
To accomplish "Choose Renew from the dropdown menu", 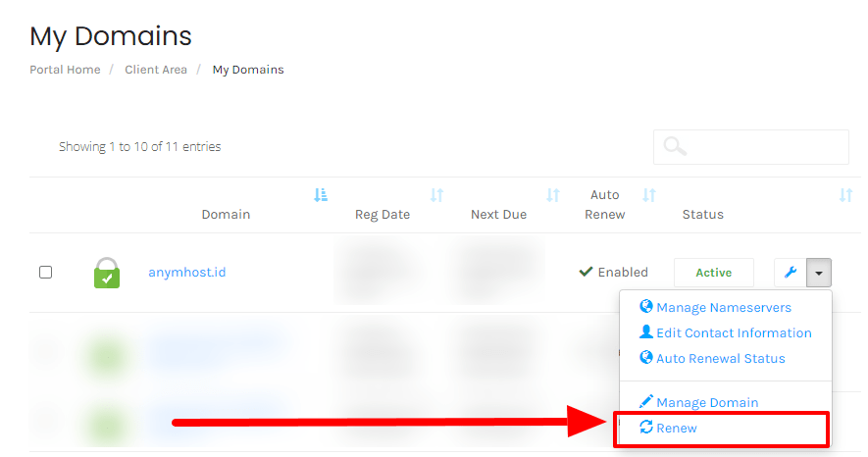I will tap(677, 428).
